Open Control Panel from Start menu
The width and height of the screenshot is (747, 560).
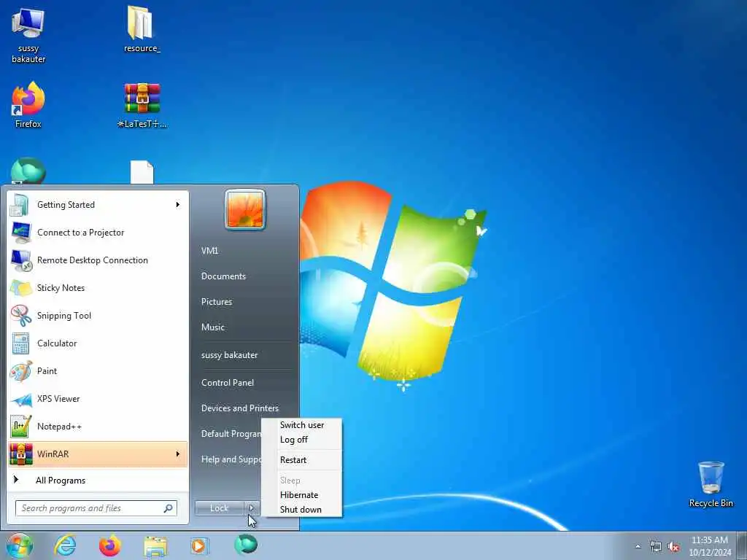(x=228, y=383)
